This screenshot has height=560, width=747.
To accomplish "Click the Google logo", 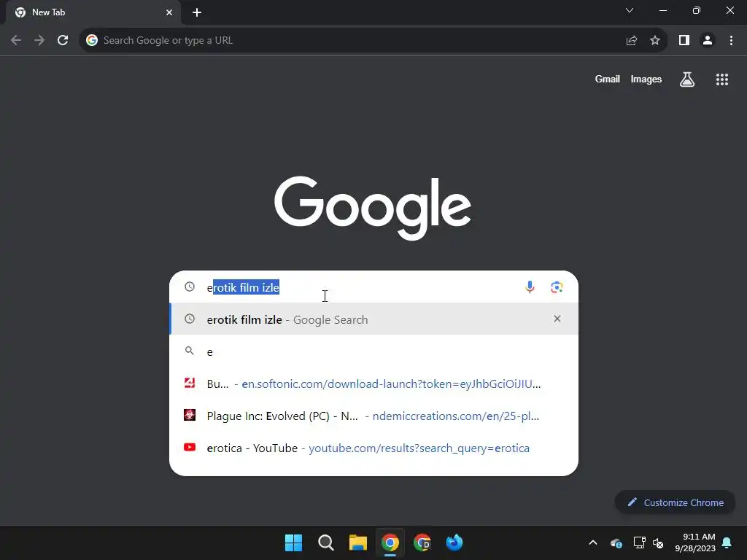I will click(373, 208).
